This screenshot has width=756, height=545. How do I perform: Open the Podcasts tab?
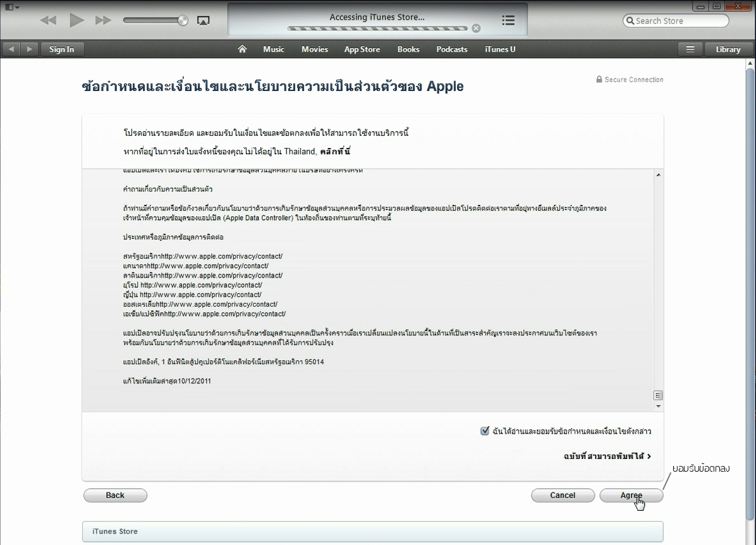pos(452,49)
